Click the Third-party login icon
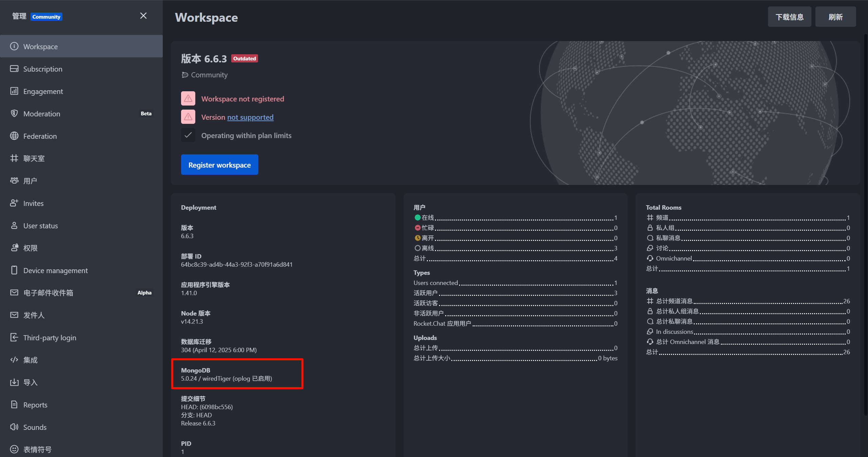Image resolution: width=868 pixels, height=457 pixels. point(14,337)
